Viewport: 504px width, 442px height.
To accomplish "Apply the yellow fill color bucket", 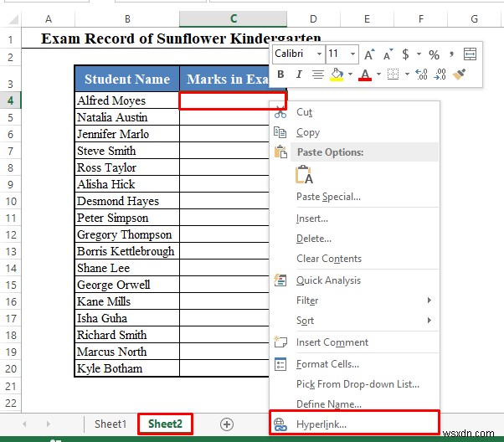I will tap(337, 75).
